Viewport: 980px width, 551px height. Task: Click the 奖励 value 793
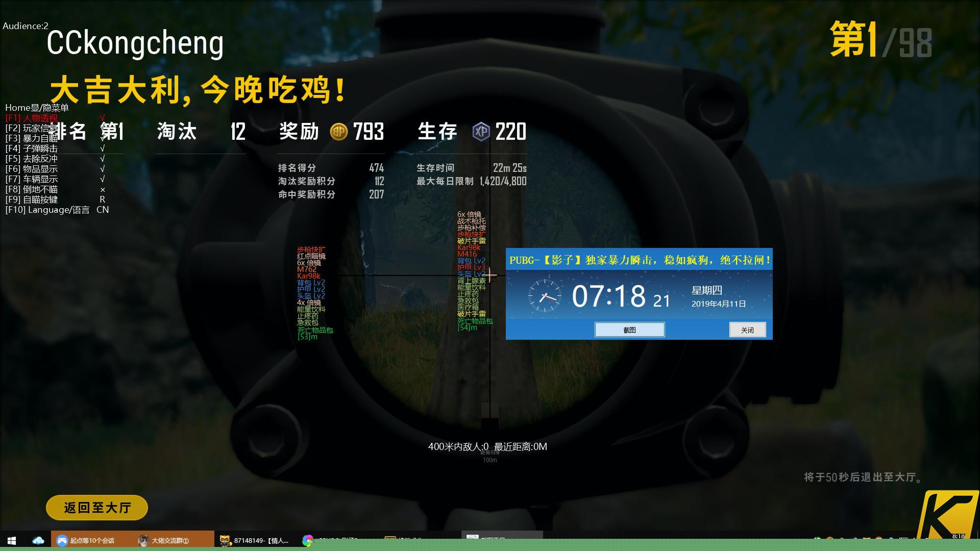[369, 132]
